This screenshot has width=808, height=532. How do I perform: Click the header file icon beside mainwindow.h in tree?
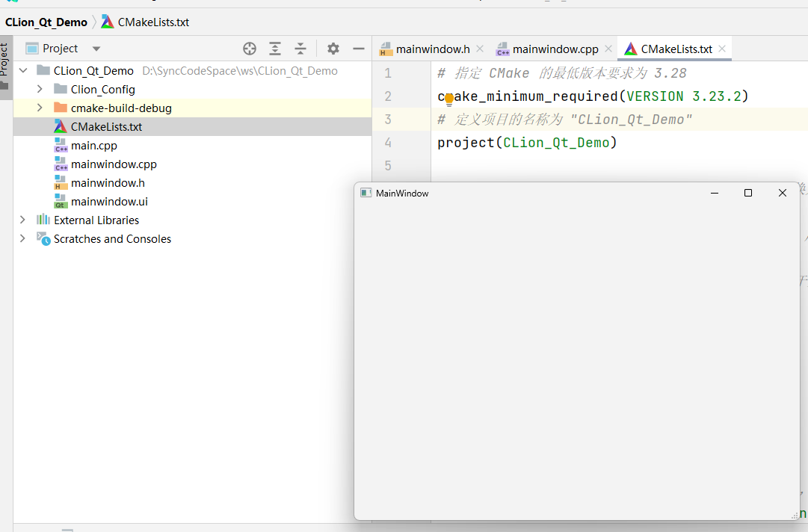pos(61,183)
